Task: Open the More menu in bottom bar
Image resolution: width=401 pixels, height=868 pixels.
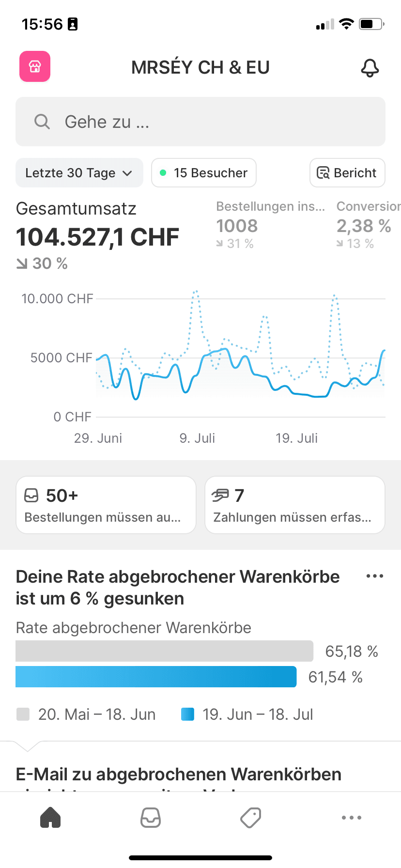Action: click(351, 818)
